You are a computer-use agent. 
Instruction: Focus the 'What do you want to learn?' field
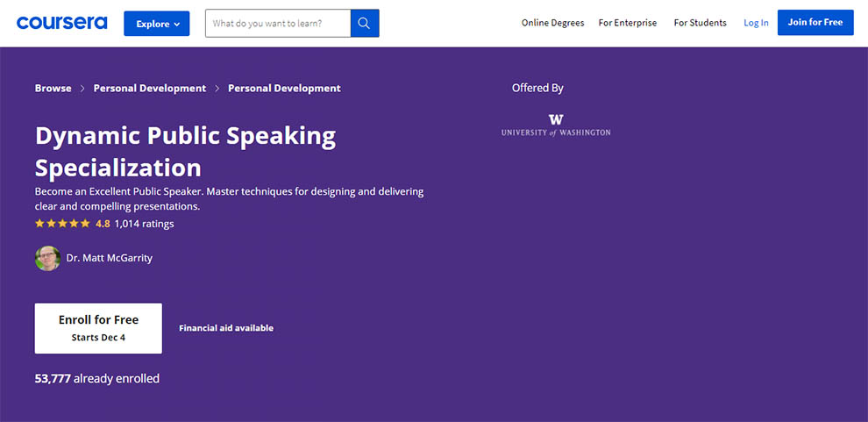tap(278, 24)
